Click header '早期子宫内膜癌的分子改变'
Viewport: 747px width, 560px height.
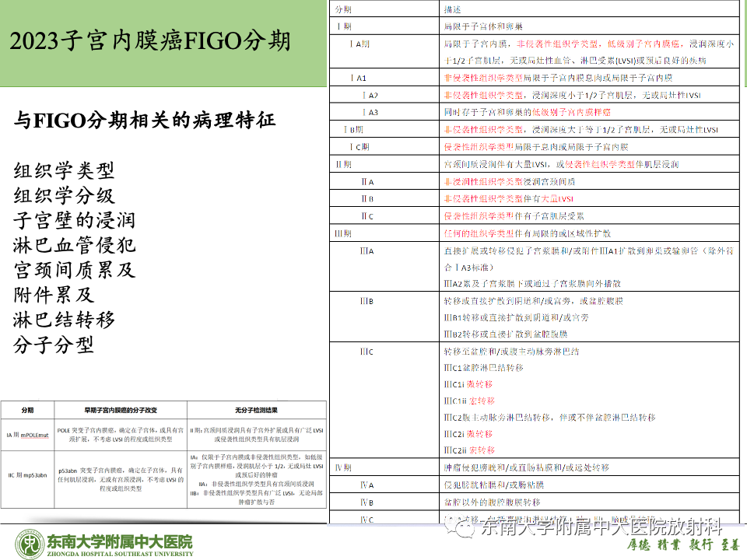(x=121, y=410)
